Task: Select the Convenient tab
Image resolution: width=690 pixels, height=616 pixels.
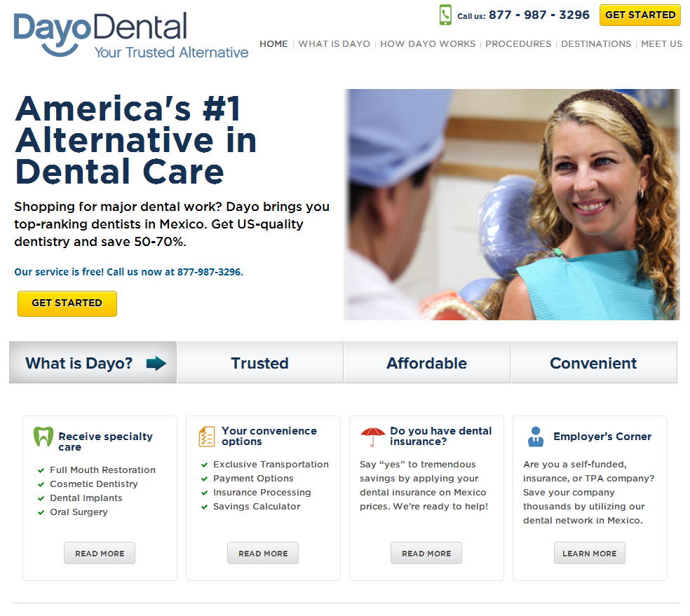Action: [594, 362]
